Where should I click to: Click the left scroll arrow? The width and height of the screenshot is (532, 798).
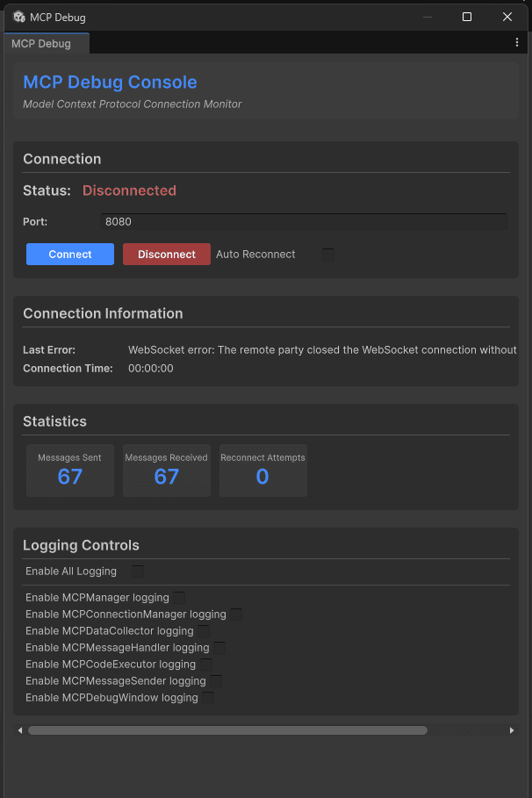(20, 730)
